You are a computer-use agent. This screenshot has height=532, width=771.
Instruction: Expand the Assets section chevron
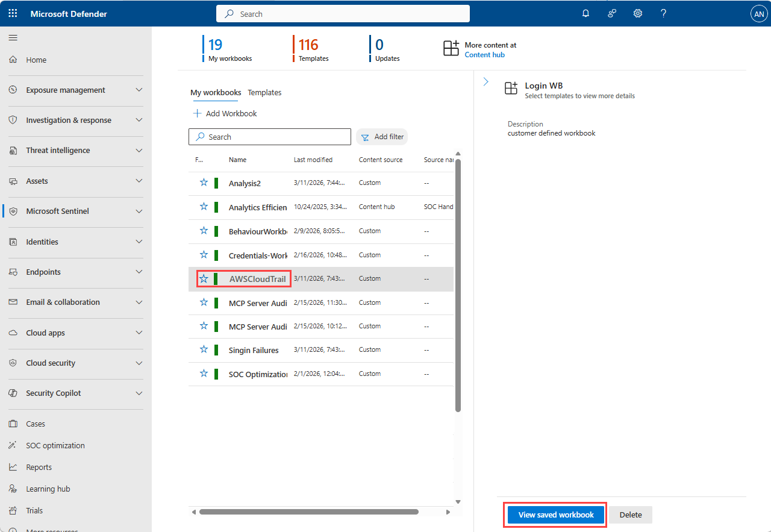click(x=139, y=181)
